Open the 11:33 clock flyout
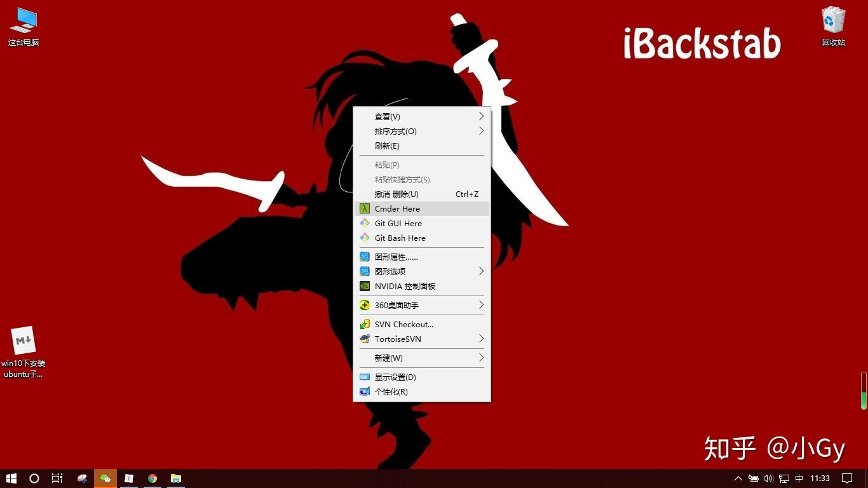 pyautogui.click(x=820, y=478)
